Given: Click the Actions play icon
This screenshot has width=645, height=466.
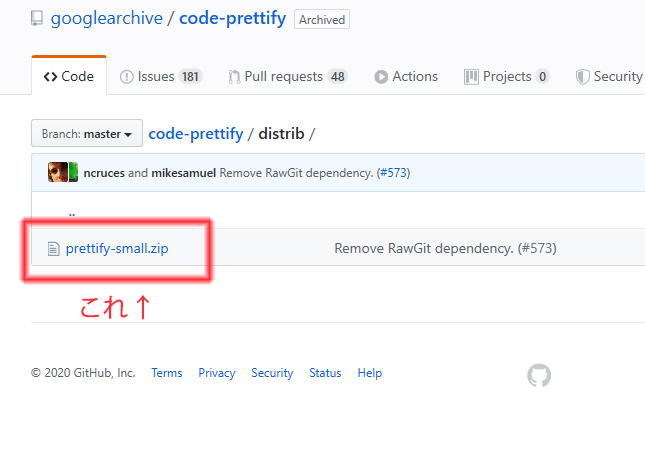Looking at the screenshot, I should [x=381, y=77].
